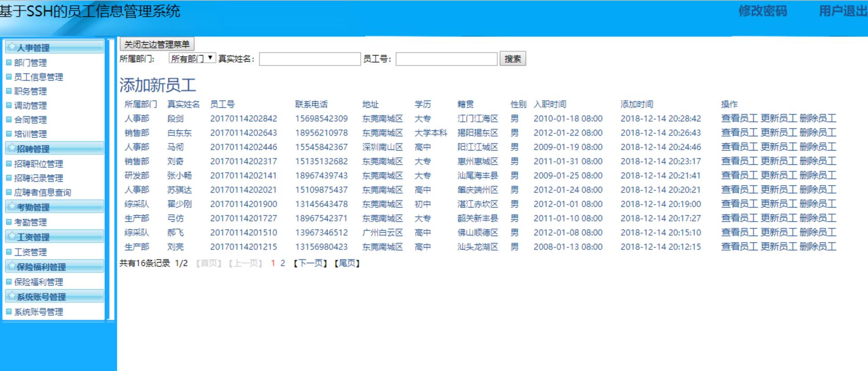Viewport: 868px width, 371px height.
Task: Click page number 1 in pagination
Action: 273,263
